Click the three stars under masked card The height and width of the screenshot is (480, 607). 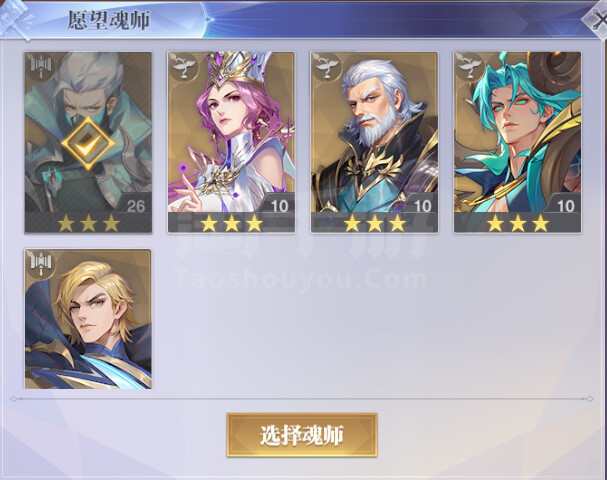88,223
